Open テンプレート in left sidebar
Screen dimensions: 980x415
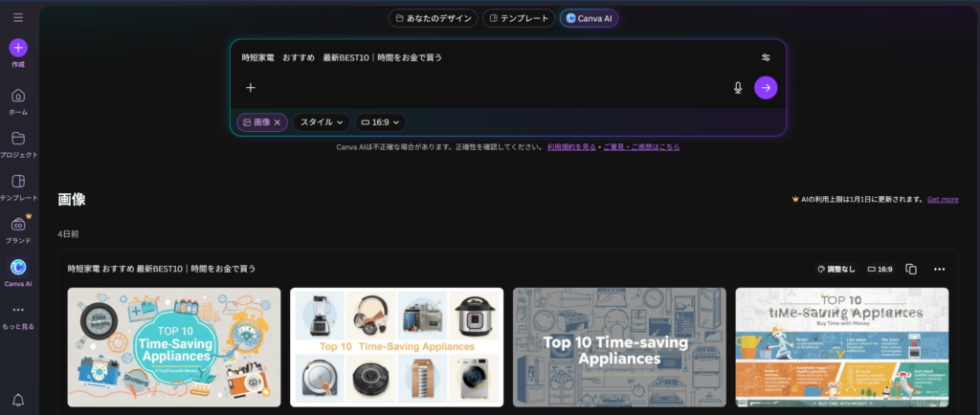tap(18, 187)
